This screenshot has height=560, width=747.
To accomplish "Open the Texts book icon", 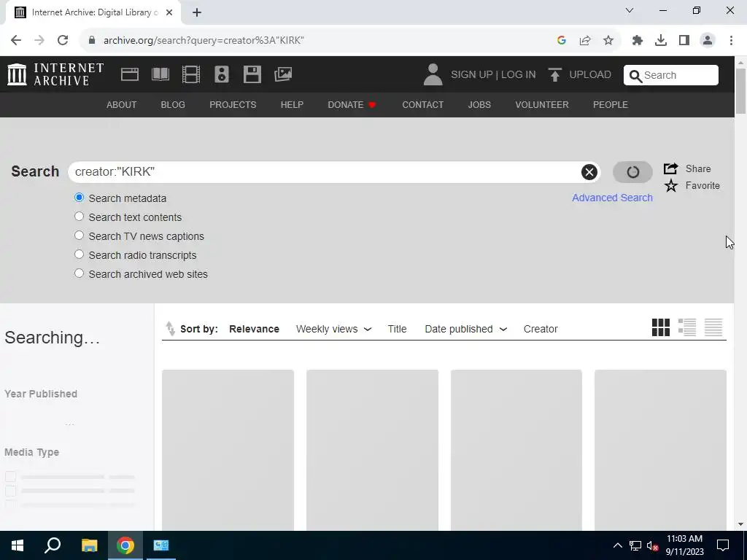I will click(x=160, y=74).
